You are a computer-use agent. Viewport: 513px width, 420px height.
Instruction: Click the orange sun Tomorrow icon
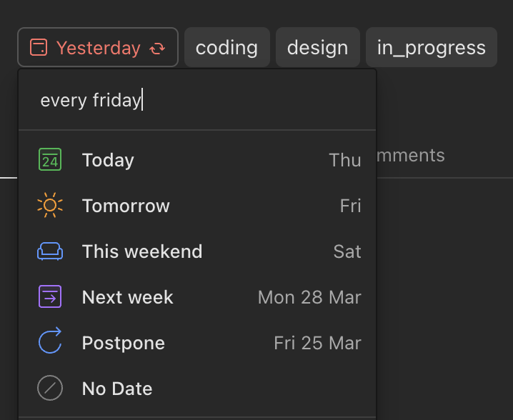tap(50, 206)
